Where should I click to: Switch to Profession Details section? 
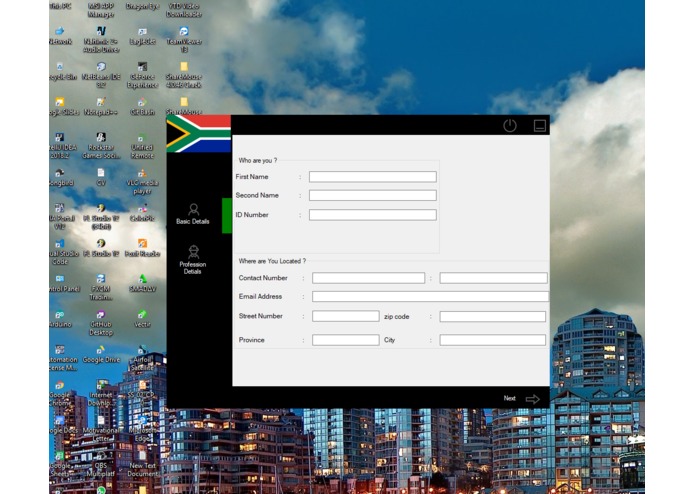point(193,260)
